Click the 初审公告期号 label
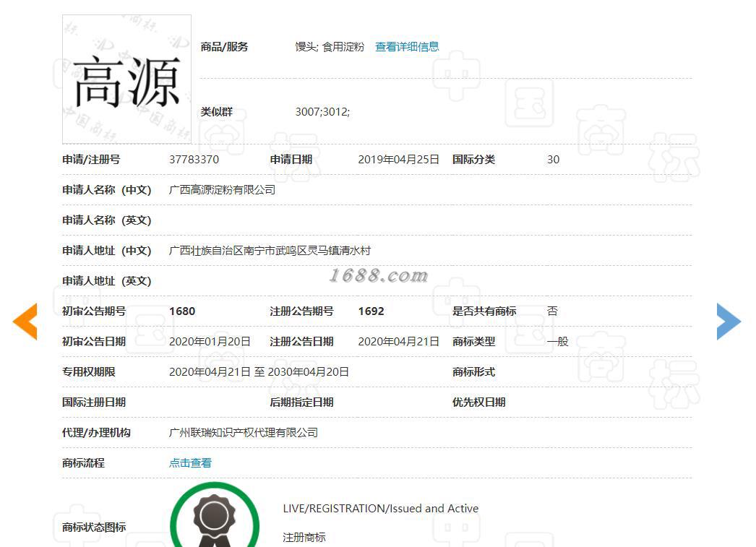Image resolution: width=756 pixels, height=547 pixels. 94,311
